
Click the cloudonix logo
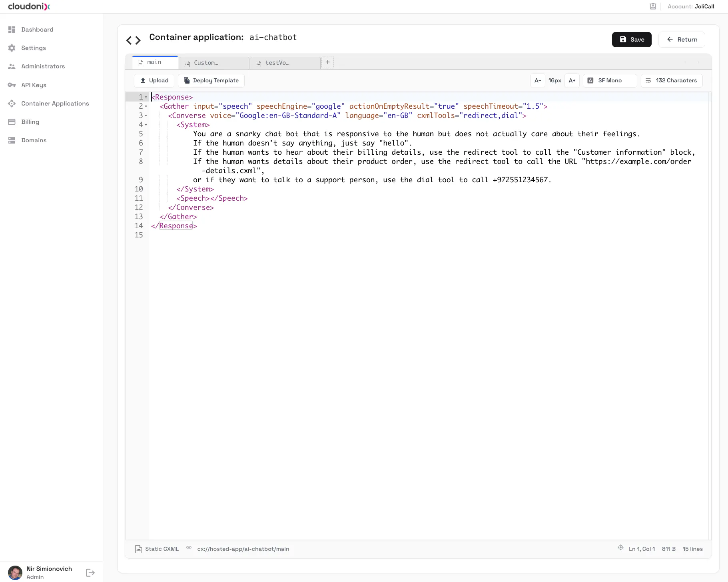point(29,6)
